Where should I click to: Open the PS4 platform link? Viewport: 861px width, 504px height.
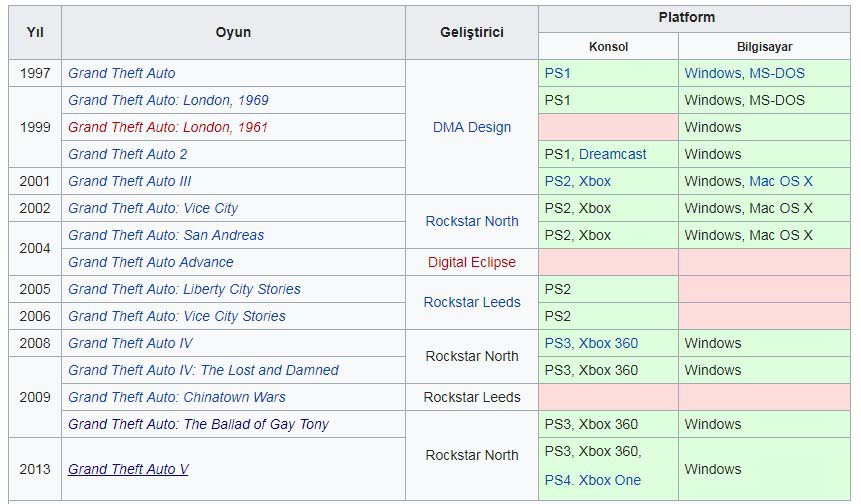pyautogui.click(x=558, y=480)
